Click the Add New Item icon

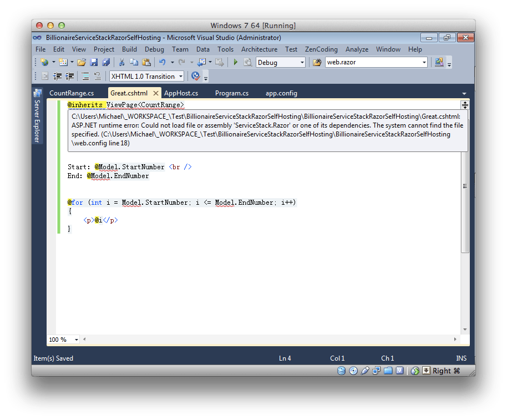coord(63,62)
